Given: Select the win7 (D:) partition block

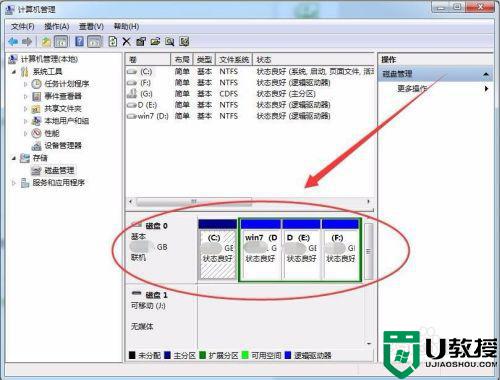Looking at the screenshot, I should click(261, 249).
